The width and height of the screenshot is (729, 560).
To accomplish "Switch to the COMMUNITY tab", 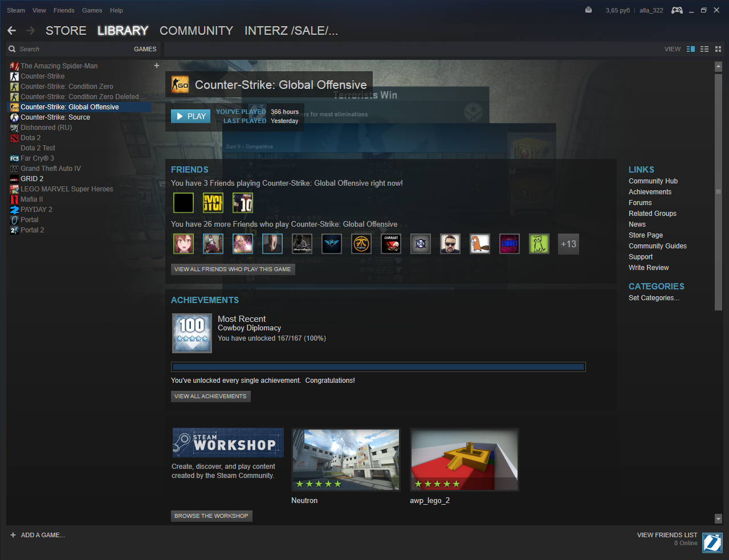I will tap(197, 31).
